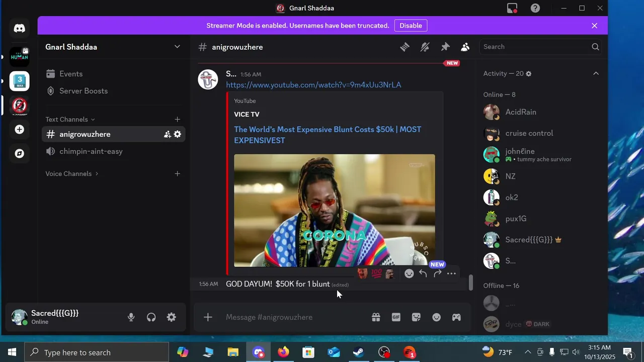The width and height of the screenshot is (644, 362).
Task: Open the sticker picker icon
Action: [x=416, y=317]
